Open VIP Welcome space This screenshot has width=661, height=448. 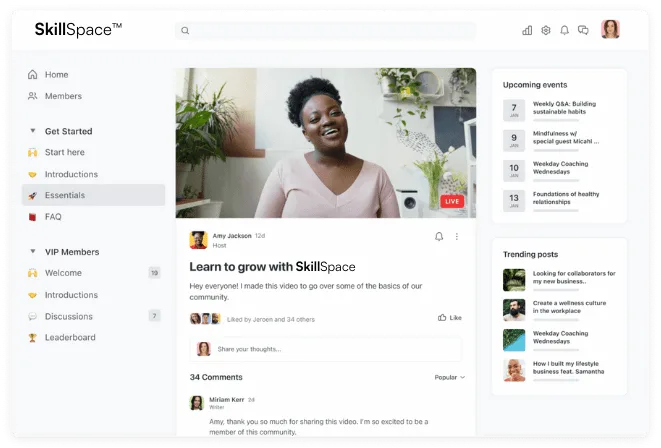tap(63, 273)
